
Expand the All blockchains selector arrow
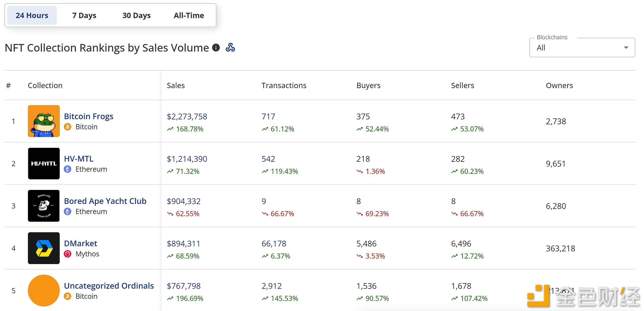click(x=626, y=47)
